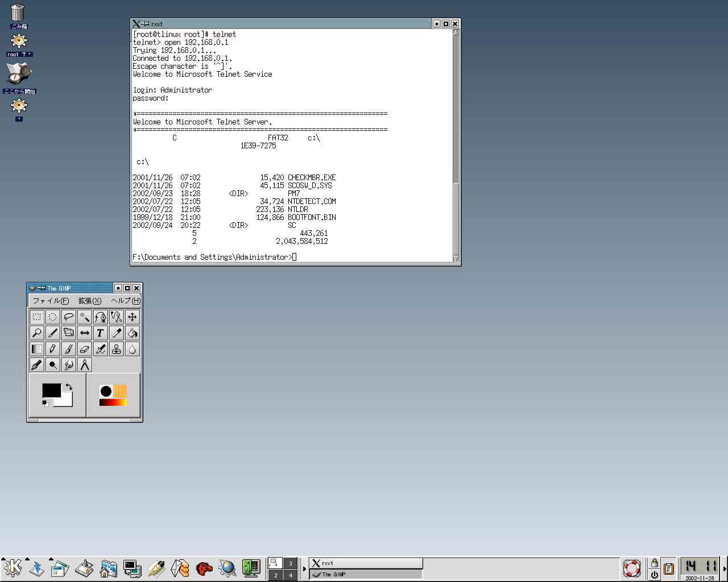Select the Paintbrush tool
The width and height of the screenshot is (728, 582).
coord(69,349)
